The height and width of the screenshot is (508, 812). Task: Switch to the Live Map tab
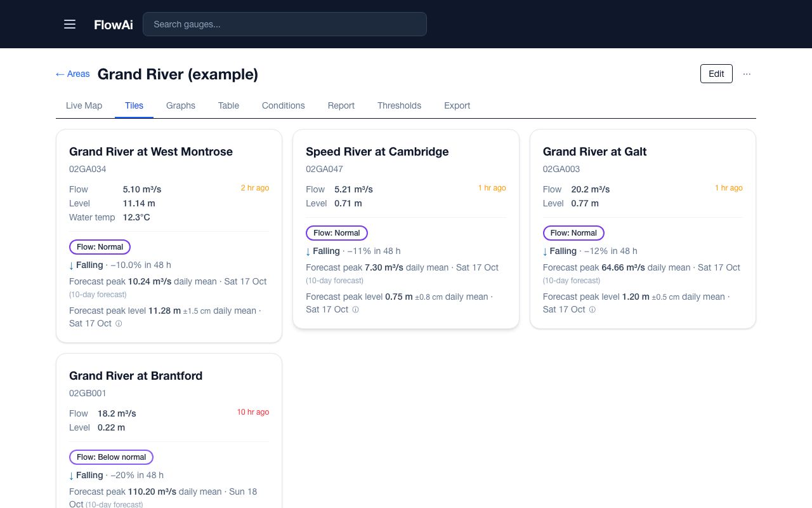coord(84,105)
